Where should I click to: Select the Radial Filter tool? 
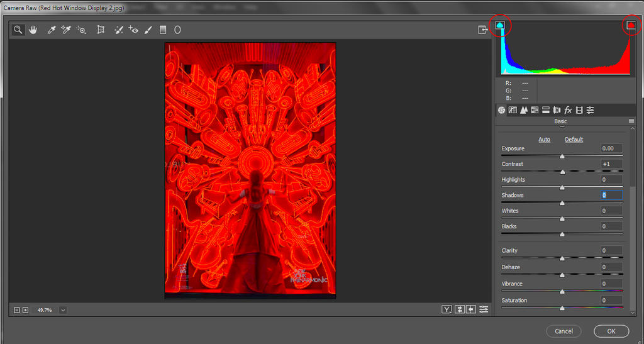tap(177, 30)
